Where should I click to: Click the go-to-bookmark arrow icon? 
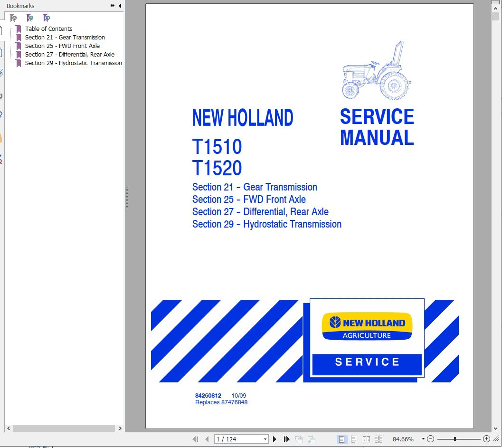click(46, 18)
